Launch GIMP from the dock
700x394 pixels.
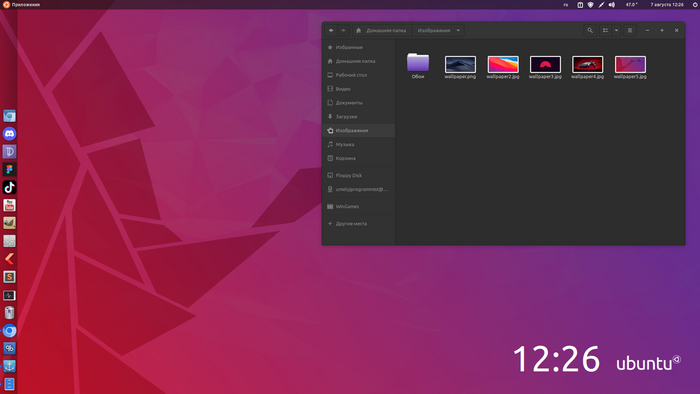(x=9, y=223)
